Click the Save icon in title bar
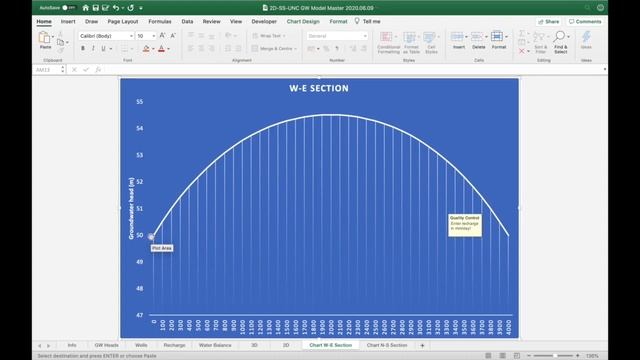Screen dimensions: 640x360 96,8
